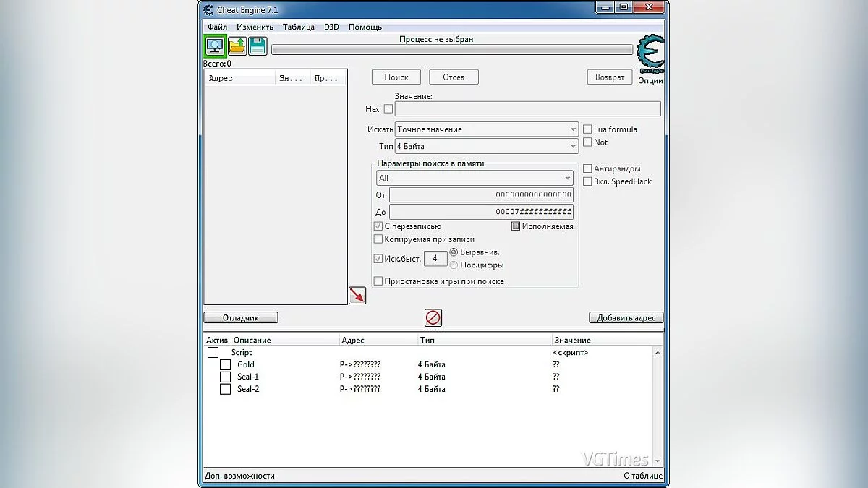Open the D3D menu

[x=331, y=27]
